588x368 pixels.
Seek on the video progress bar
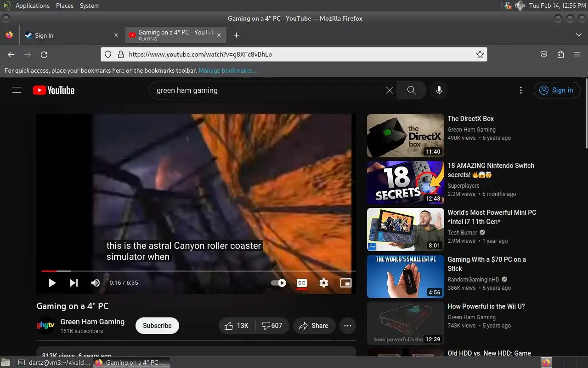pos(198,271)
